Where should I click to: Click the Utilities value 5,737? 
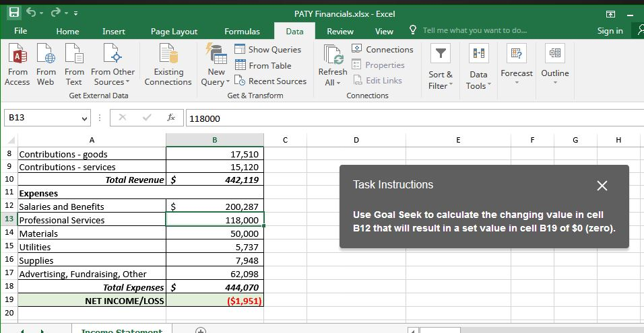pos(215,248)
